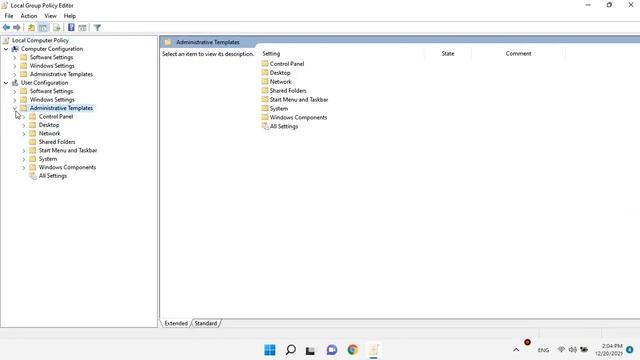This screenshot has width=640, height=360.
Task: Collapse the Computer Configuration node
Action: point(6,49)
